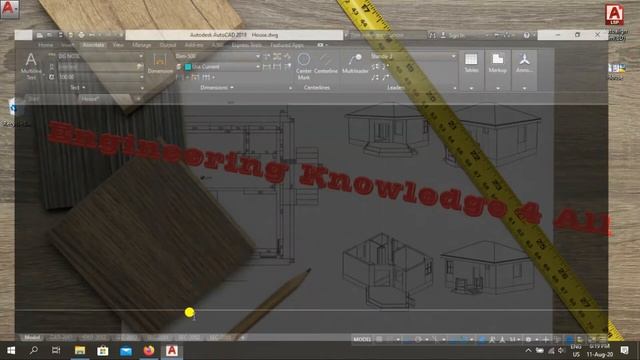Open the AutoCAD application menu button

coord(9,9)
